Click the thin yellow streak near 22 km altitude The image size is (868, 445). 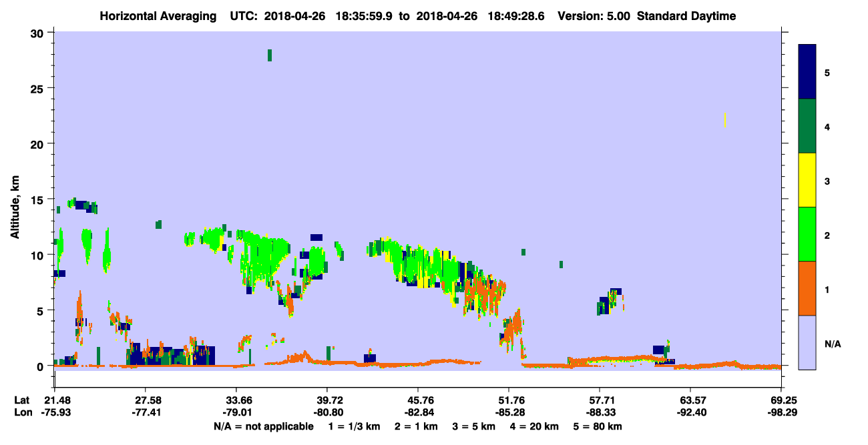[x=725, y=120]
